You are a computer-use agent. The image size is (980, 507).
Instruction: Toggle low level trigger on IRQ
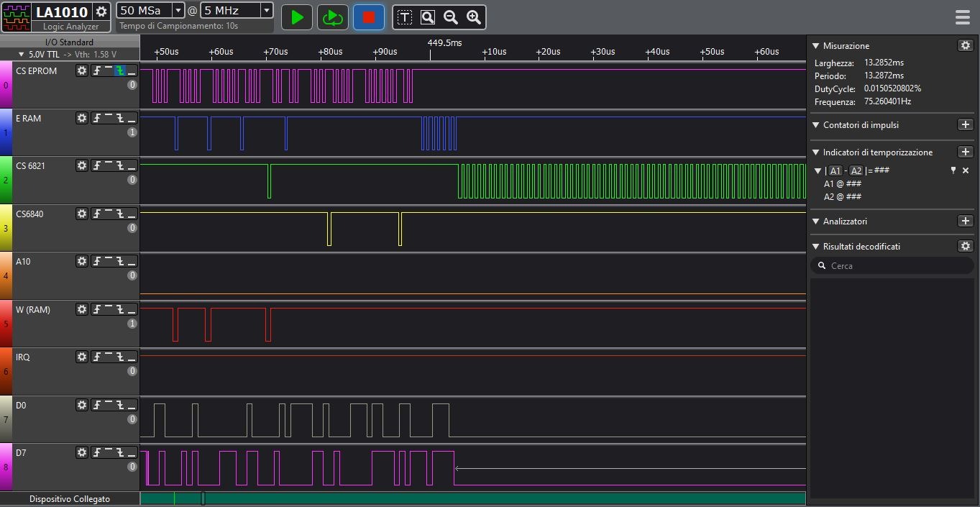click(x=132, y=357)
